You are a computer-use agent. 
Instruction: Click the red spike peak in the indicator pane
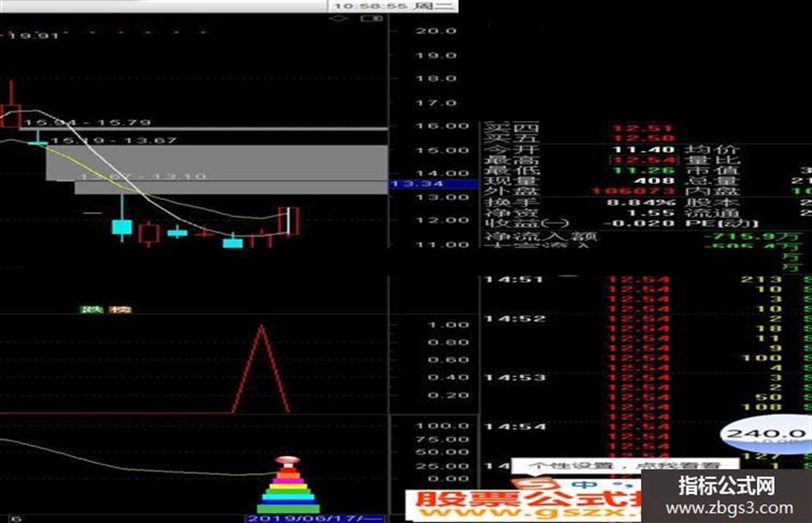tap(261, 328)
